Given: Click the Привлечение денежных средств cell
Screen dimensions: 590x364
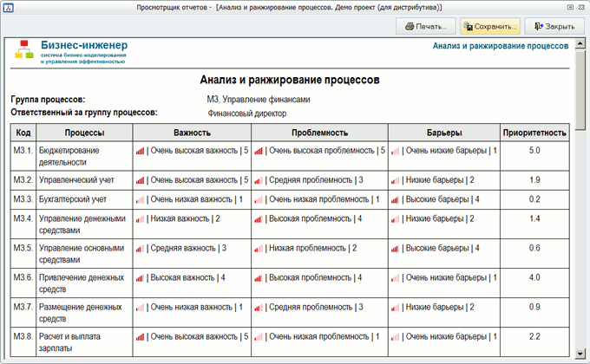Looking at the screenshot, I should coord(84,283).
